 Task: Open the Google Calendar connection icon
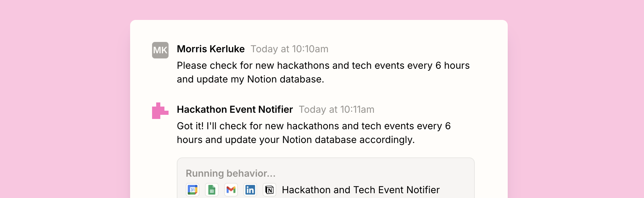pyautogui.click(x=193, y=189)
